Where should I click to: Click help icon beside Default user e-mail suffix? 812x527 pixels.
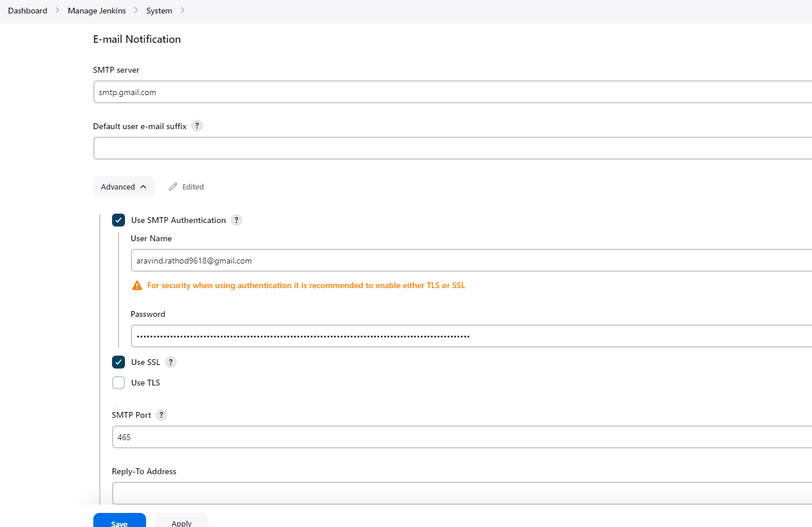pyautogui.click(x=197, y=126)
